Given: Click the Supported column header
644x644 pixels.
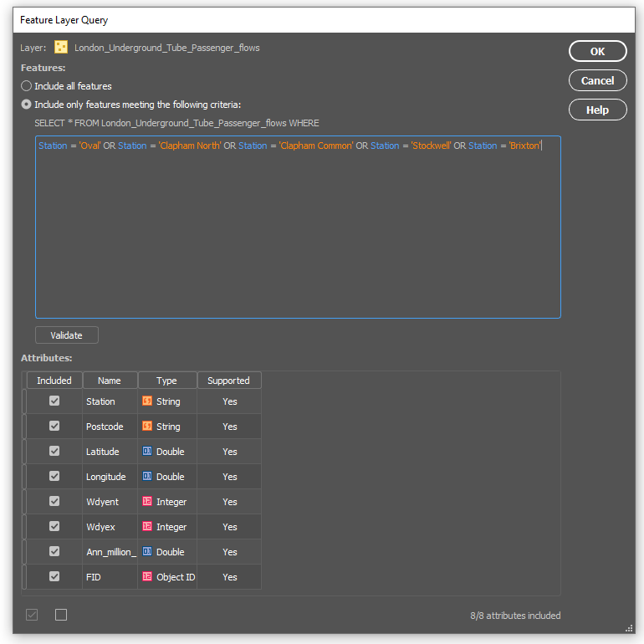Looking at the screenshot, I should 229,381.
